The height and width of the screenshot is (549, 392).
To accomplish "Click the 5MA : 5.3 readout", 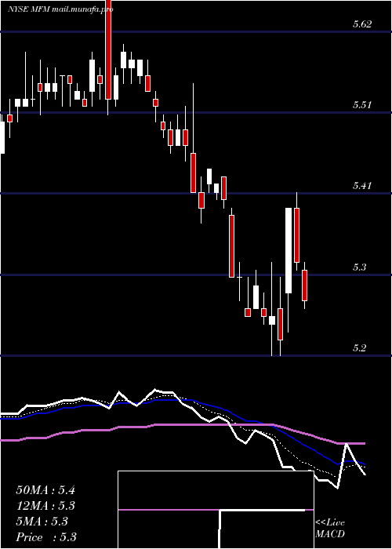I will tap(42, 522).
